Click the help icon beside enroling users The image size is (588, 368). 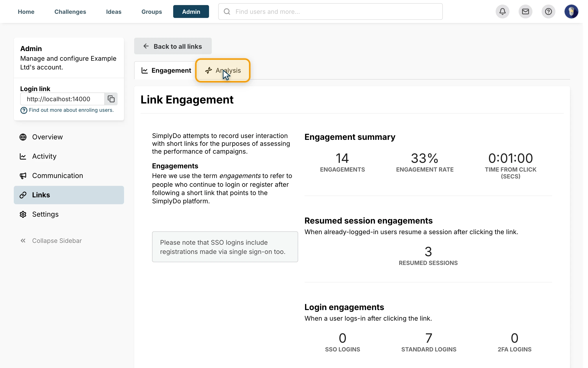(24, 110)
